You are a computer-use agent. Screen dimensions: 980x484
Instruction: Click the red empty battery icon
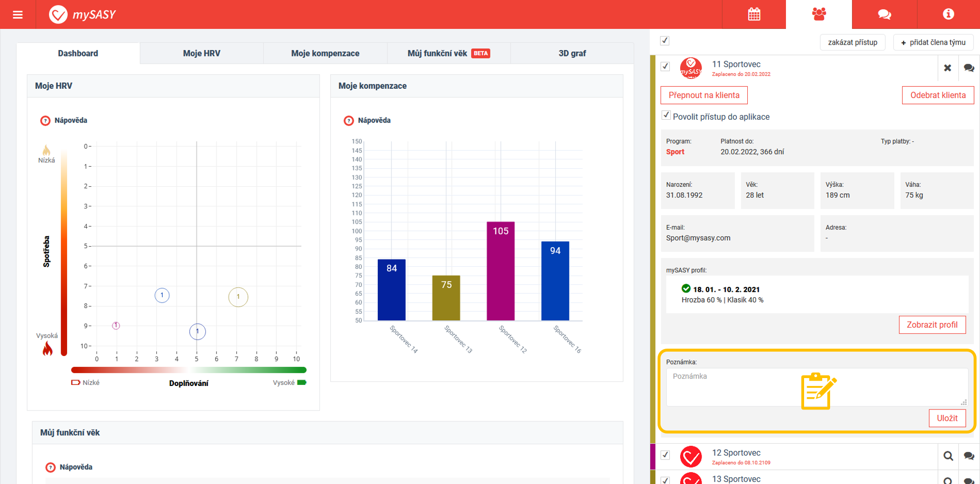75,382
